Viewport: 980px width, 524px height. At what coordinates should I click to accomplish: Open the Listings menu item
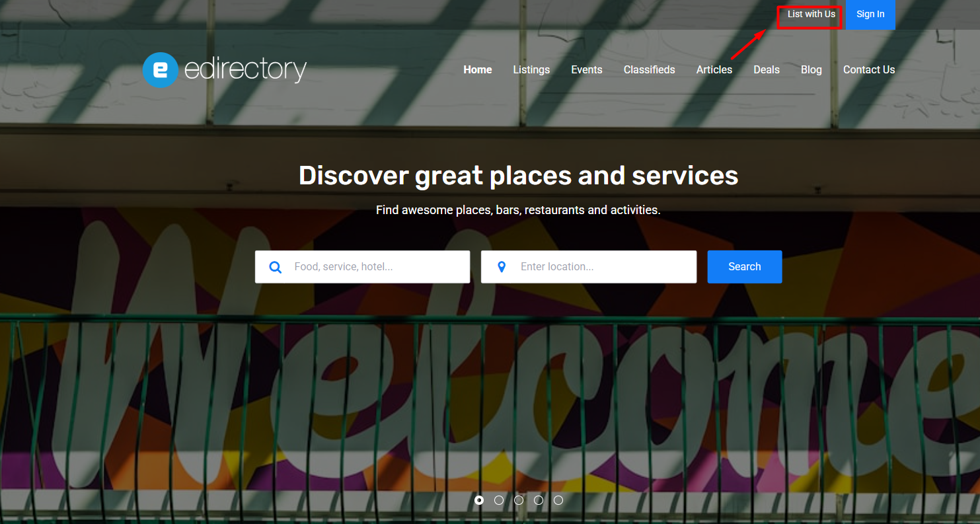tap(531, 69)
